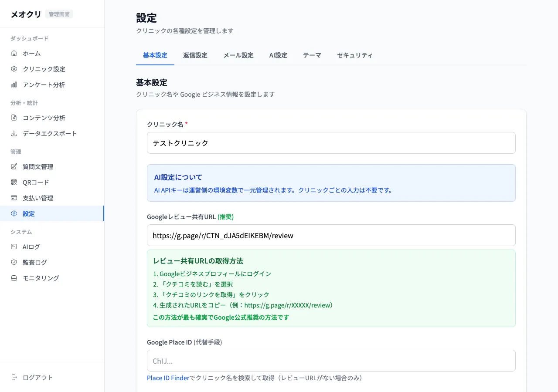Click the document icon beside コンテンツ分析
This screenshot has width=558, height=392.
pyautogui.click(x=14, y=118)
